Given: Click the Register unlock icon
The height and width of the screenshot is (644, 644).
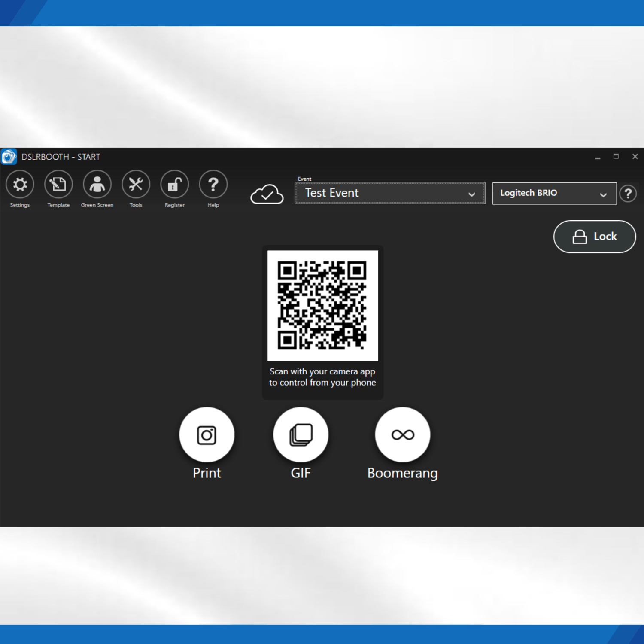Looking at the screenshot, I should [174, 185].
